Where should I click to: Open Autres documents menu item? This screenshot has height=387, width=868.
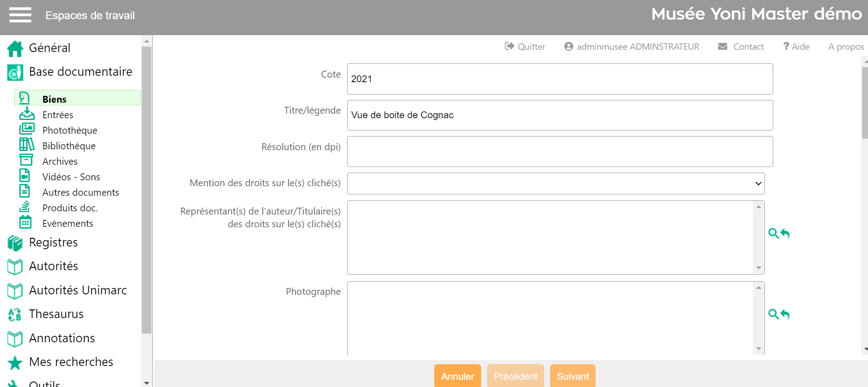(80, 193)
